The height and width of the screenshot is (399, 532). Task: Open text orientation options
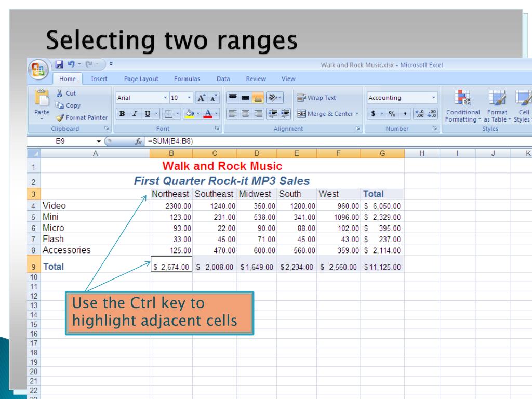(x=274, y=98)
